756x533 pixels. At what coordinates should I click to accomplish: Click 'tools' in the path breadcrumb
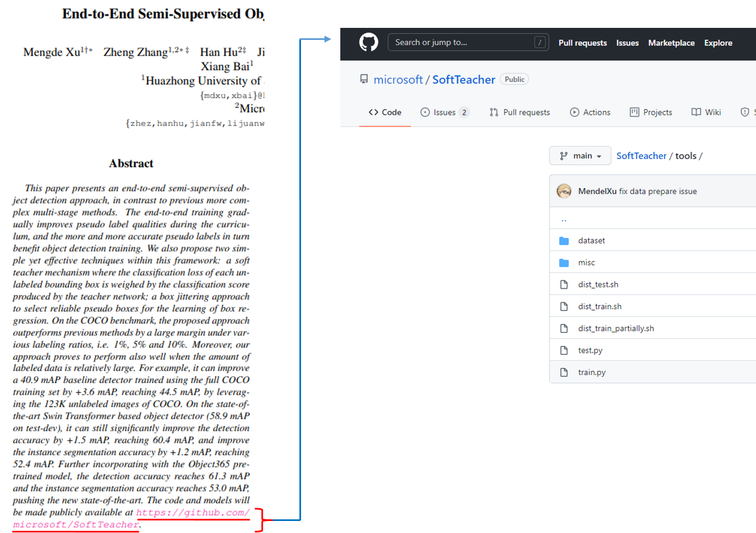tap(686, 156)
